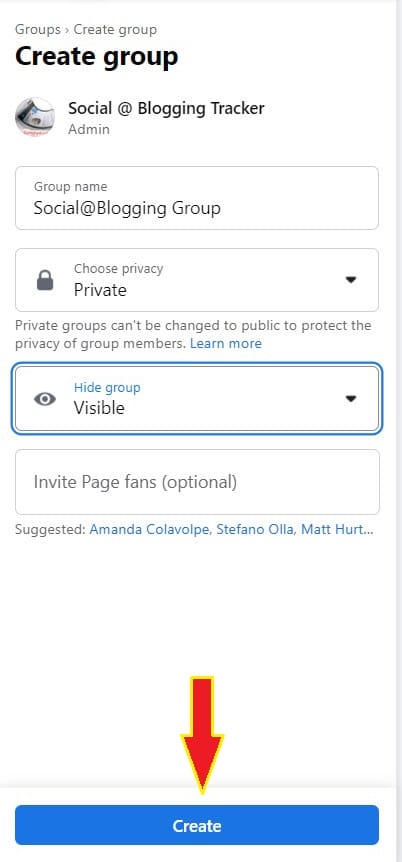402x862 pixels.
Task: Click the Social @ Blogging Tracker page name
Action: (x=166, y=108)
